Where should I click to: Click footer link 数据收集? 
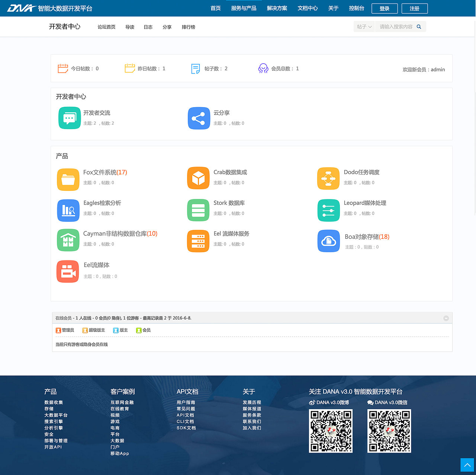54,402
